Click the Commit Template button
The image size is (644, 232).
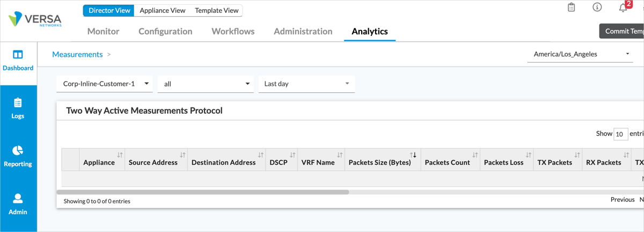click(x=623, y=31)
